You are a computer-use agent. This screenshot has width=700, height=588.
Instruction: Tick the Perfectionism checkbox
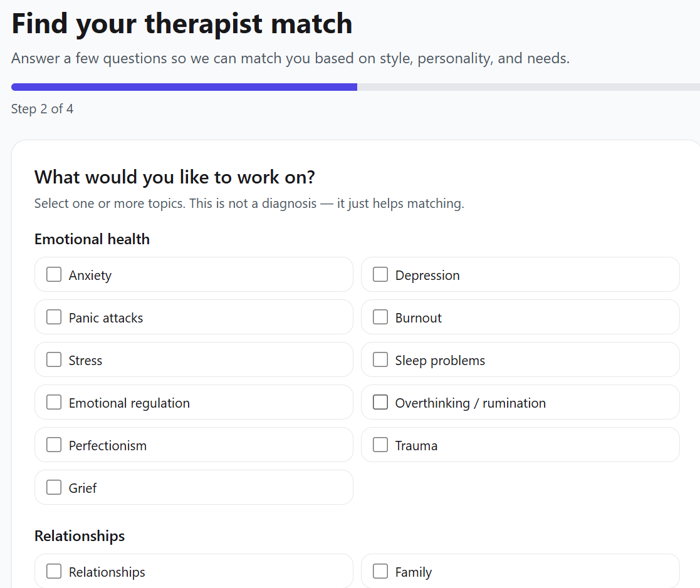(x=54, y=445)
